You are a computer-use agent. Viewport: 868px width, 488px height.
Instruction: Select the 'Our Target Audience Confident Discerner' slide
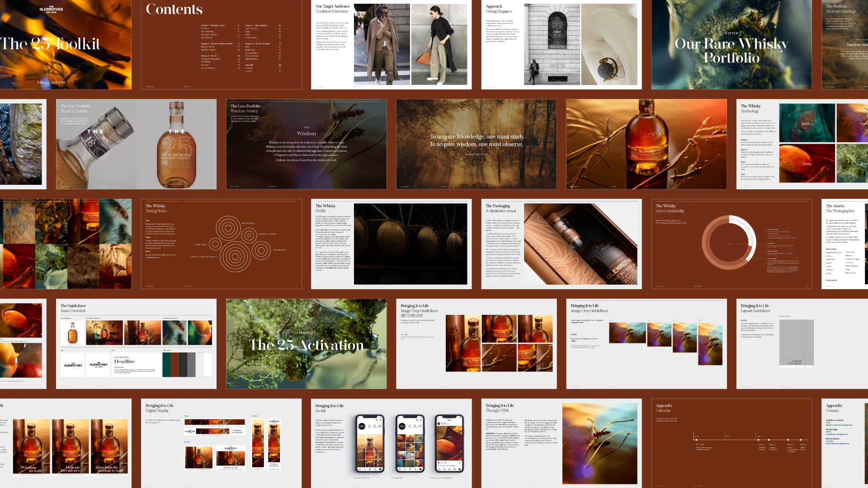click(x=391, y=44)
